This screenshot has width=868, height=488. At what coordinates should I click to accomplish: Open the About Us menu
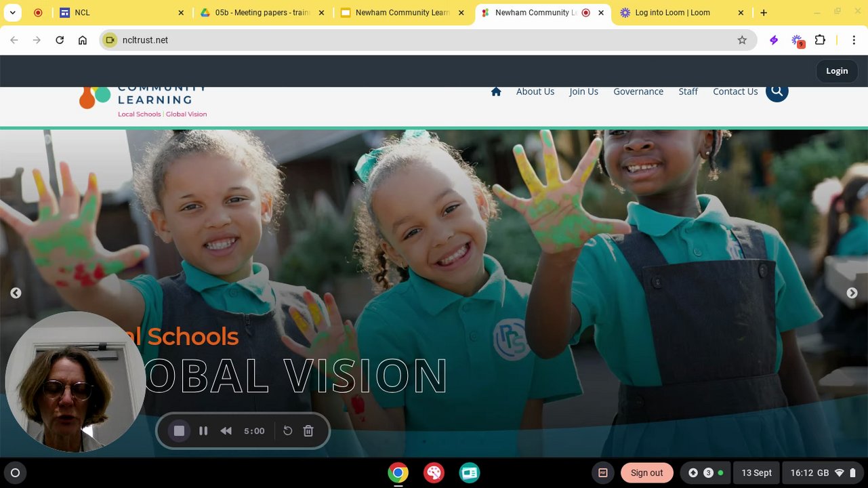(x=535, y=91)
